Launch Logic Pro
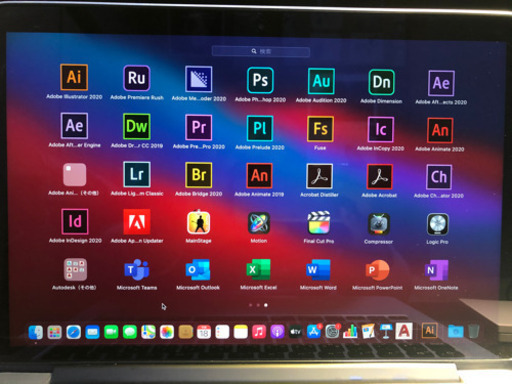 pyautogui.click(x=438, y=224)
